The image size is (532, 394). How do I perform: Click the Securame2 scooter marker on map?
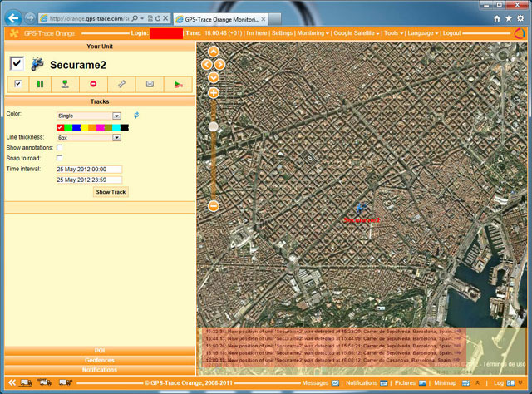[362, 209]
